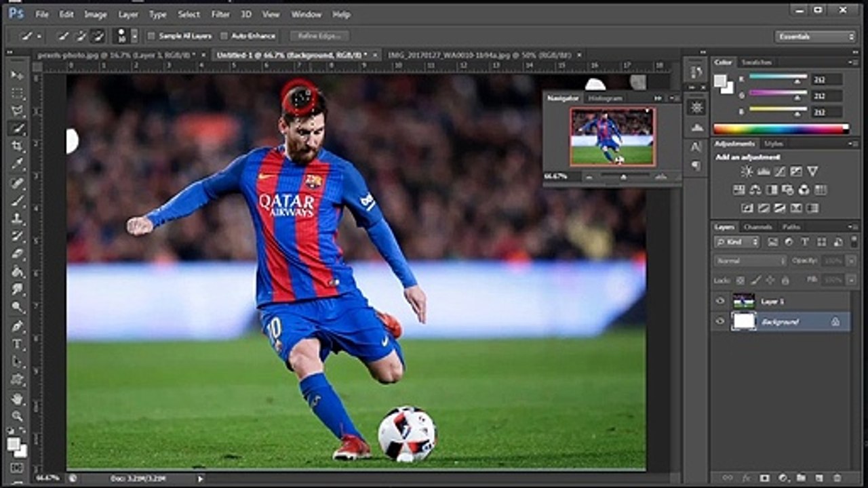Screen dimensions: 868x488
Task: Select the Eyedropper tool
Action: (18, 165)
